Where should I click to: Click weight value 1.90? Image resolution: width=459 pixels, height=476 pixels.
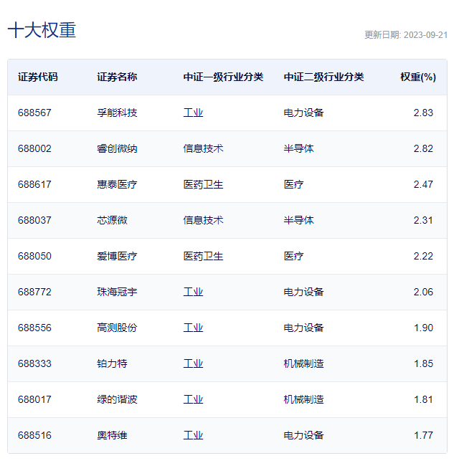click(x=423, y=328)
